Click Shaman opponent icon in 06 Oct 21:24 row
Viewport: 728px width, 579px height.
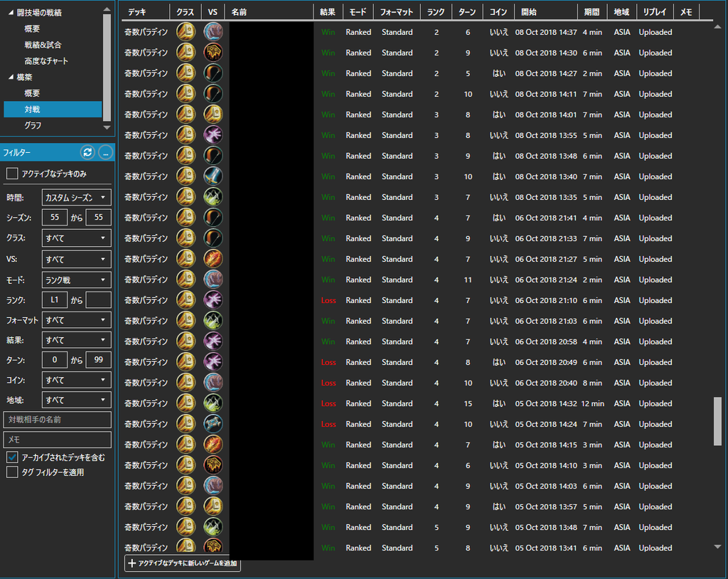click(x=213, y=280)
